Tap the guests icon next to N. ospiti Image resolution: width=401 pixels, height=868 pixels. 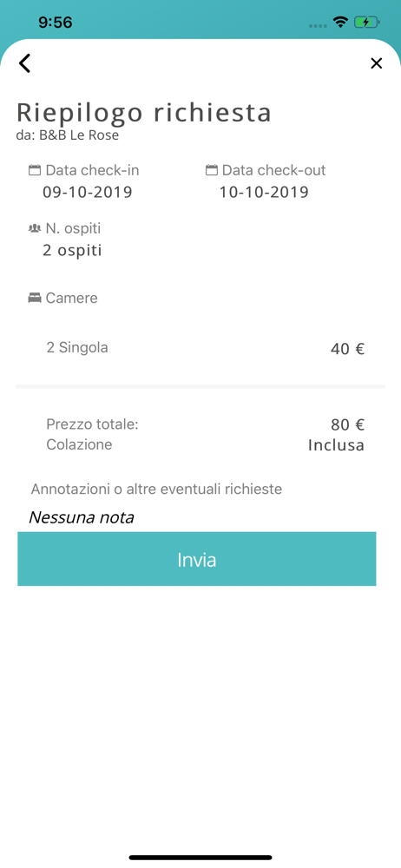click(35, 228)
